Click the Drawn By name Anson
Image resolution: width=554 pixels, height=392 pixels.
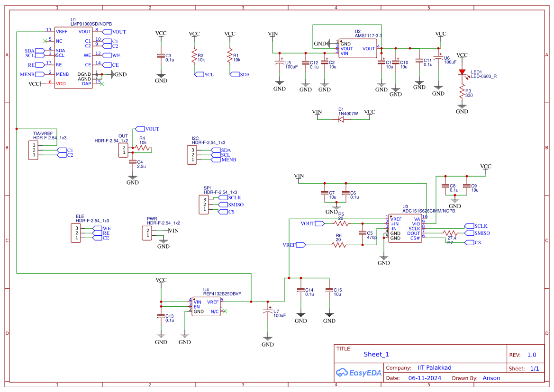491,378
